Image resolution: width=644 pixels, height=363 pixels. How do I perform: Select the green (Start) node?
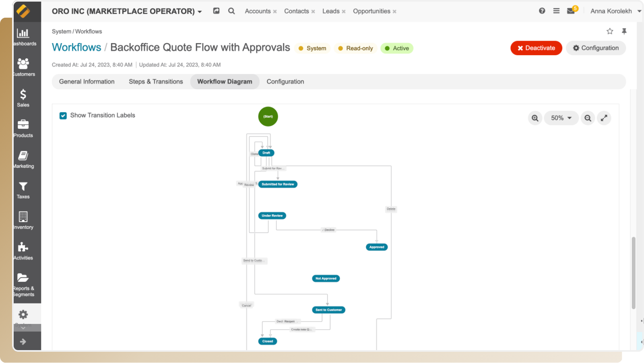(268, 116)
